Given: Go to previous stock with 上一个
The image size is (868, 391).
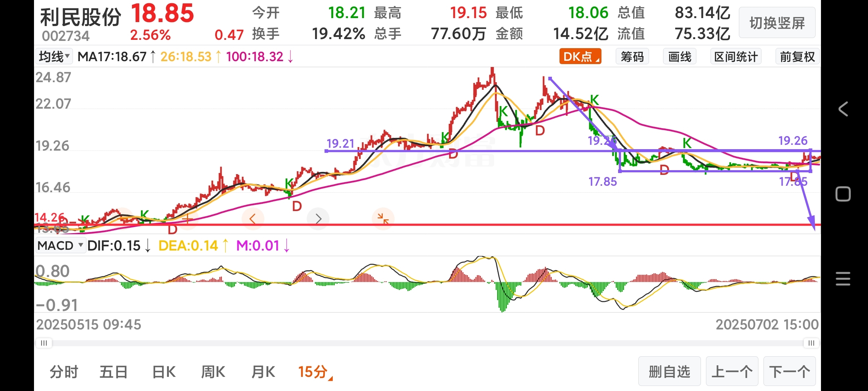Looking at the screenshot, I should pos(732,371).
